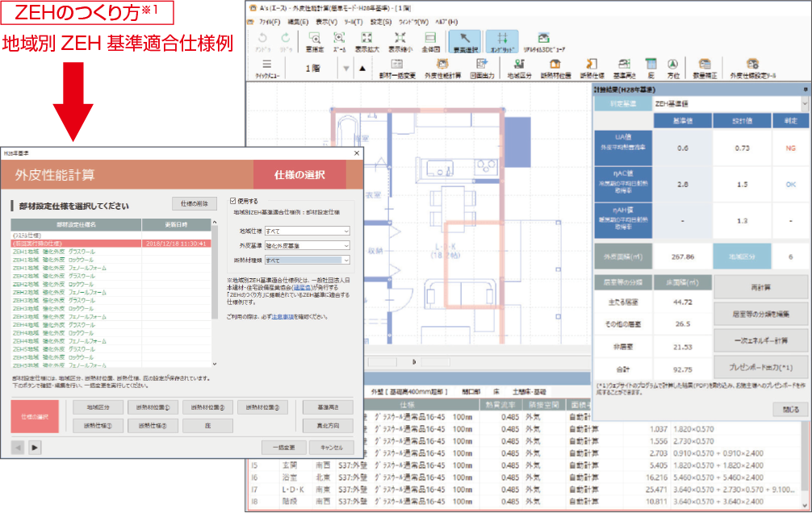Open the ヘルプ(H) menu
The height and width of the screenshot is (513, 812).
(446, 22)
